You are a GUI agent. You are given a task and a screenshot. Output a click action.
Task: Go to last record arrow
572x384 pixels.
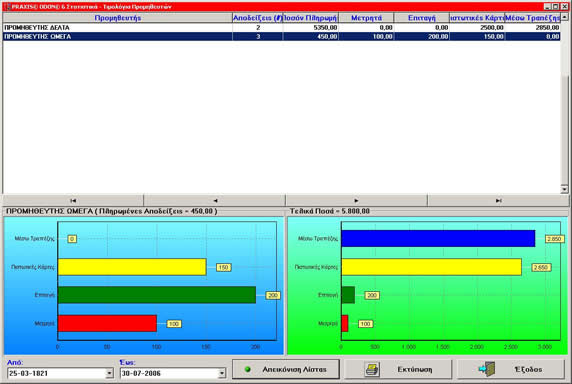pos(498,201)
